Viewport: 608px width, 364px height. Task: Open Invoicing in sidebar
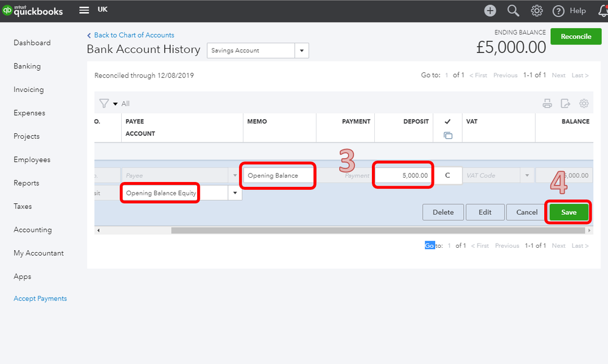click(x=29, y=89)
